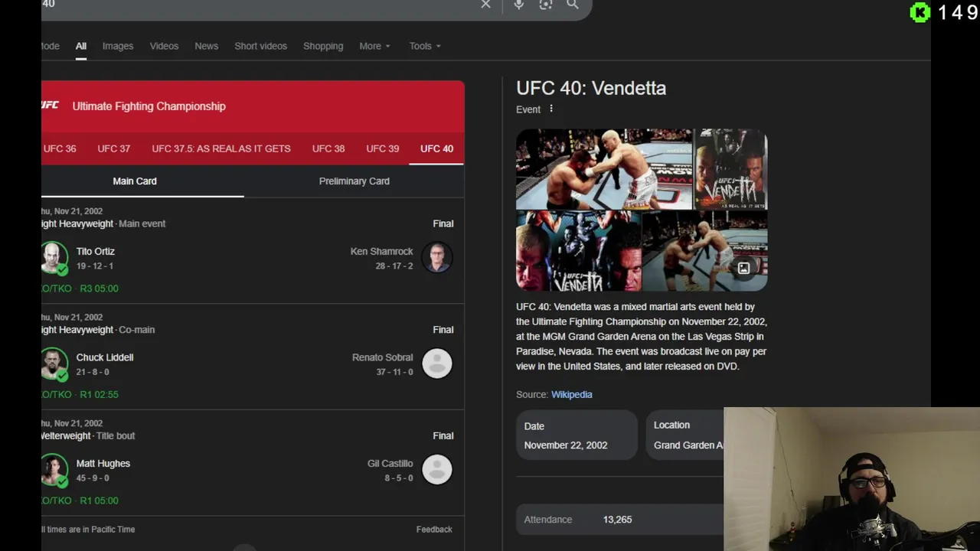Click the R1 02:55 result text
The width and height of the screenshot is (980, 551).
(99, 395)
